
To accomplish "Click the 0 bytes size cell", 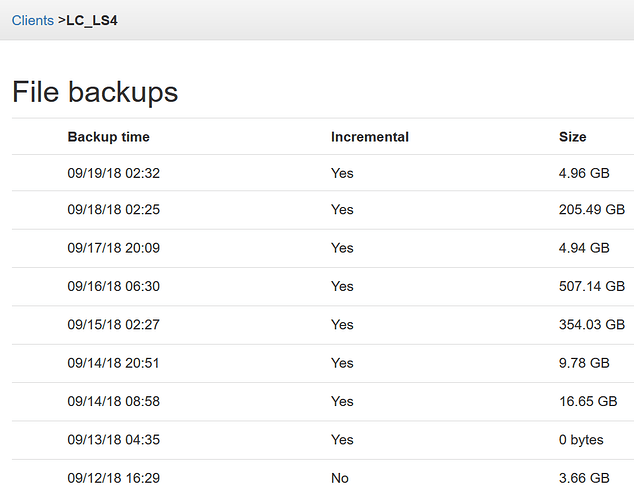I will tap(581, 440).
